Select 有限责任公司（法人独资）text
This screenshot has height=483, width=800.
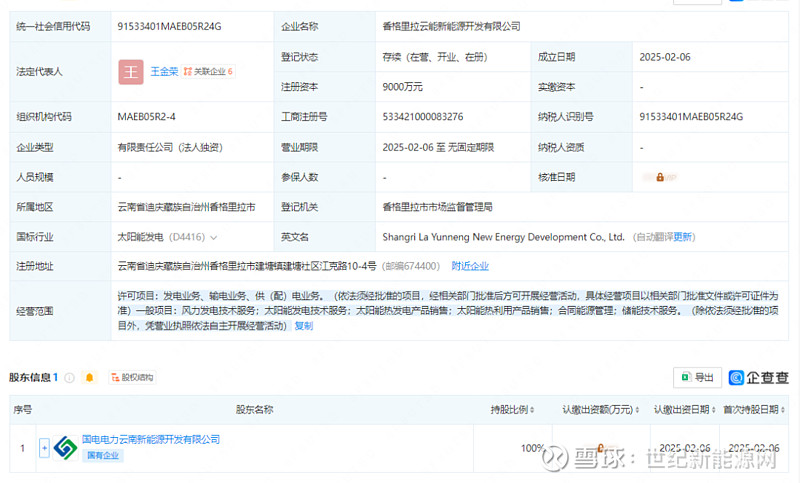click(x=170, y=147)
